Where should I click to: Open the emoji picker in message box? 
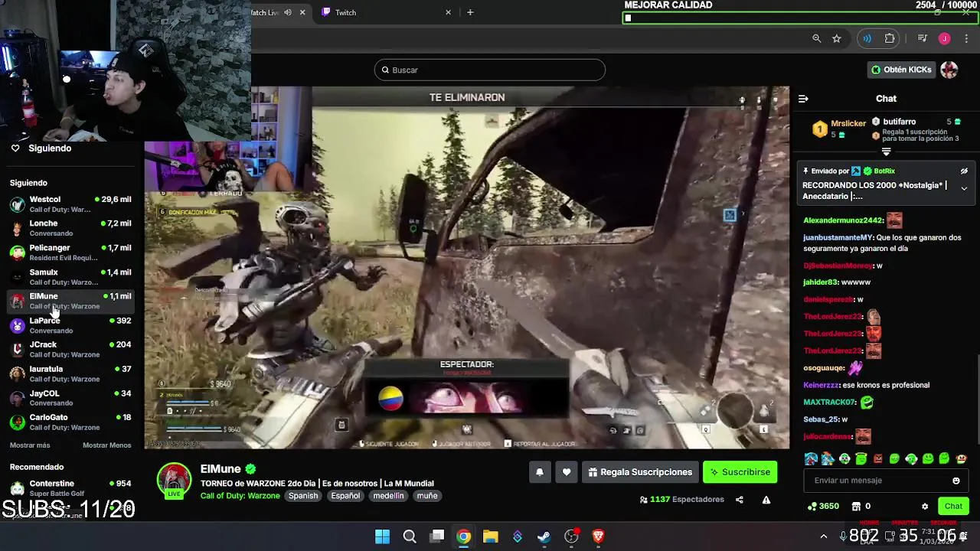(x=955, y=481)
